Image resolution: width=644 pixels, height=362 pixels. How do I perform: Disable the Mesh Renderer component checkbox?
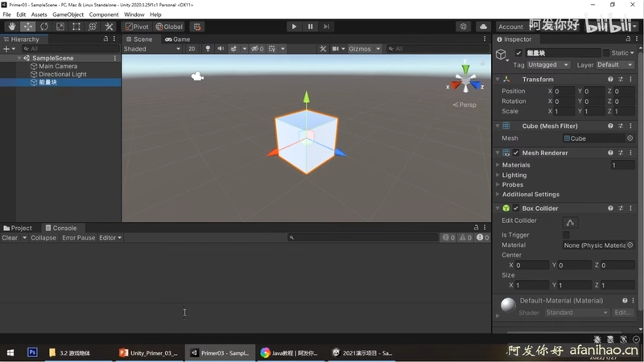[516, 153]
